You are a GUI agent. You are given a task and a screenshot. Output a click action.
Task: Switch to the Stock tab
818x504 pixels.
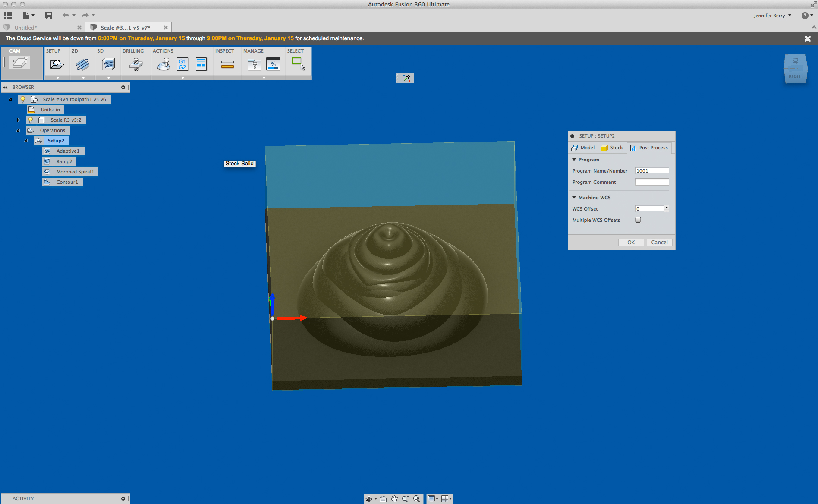click(x=612, y=148)
